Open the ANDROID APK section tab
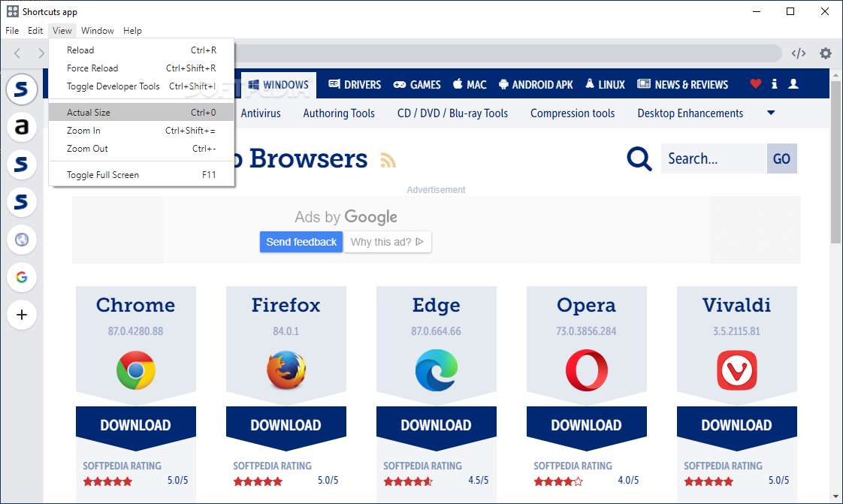Viewport: 843px width, 504px height. [x=536, y=84]
